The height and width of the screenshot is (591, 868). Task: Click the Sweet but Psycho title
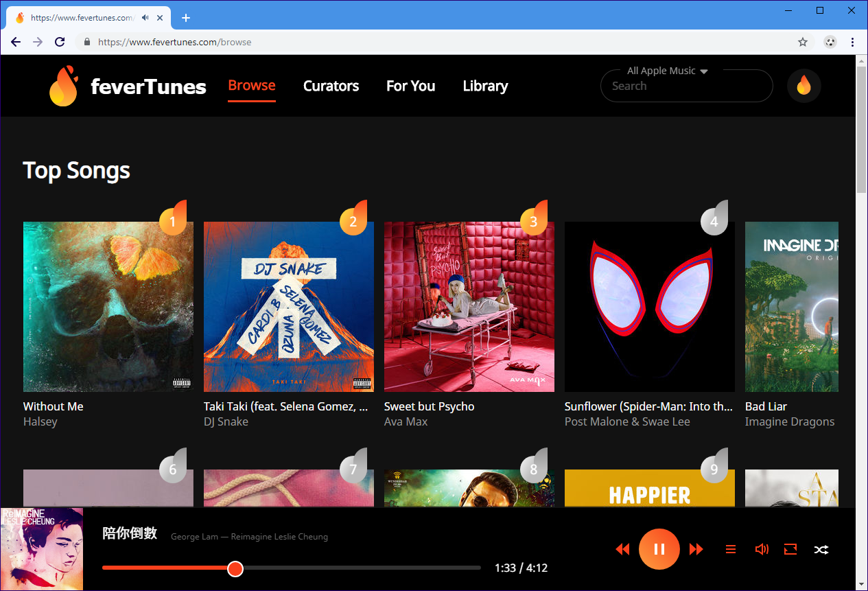tap(430, 406)
